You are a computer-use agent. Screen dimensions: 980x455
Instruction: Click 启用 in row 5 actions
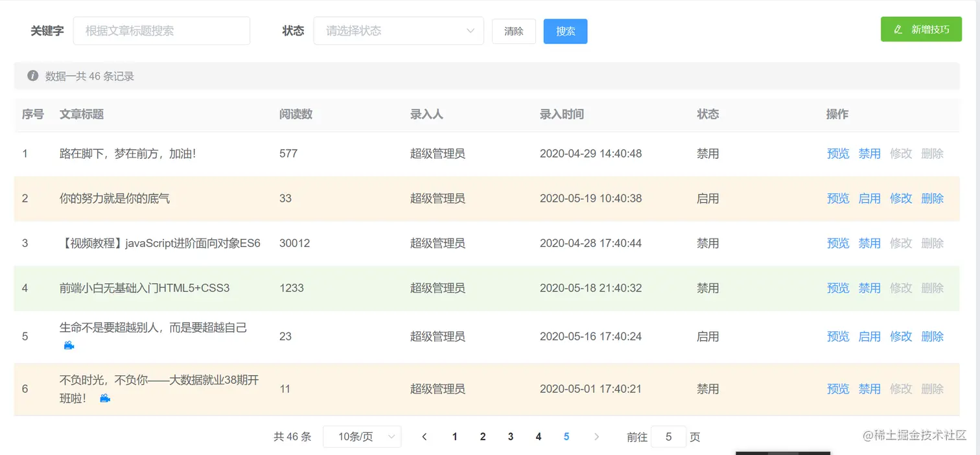point(870,336)
